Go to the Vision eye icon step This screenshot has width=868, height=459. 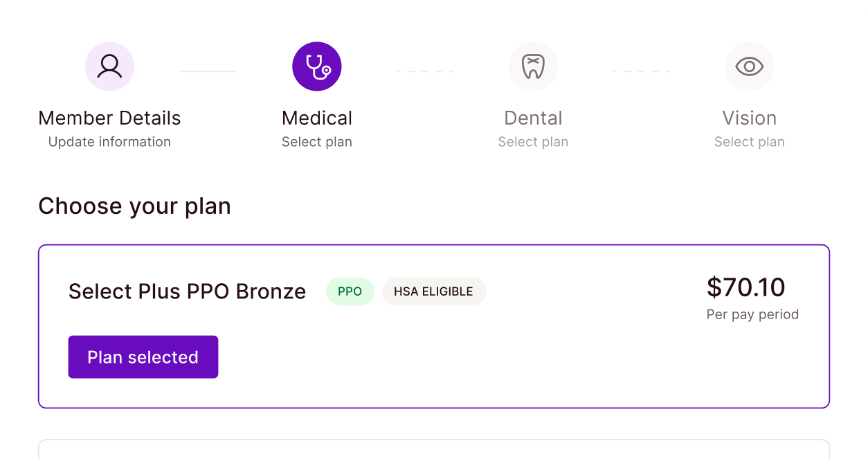point(749,66)
